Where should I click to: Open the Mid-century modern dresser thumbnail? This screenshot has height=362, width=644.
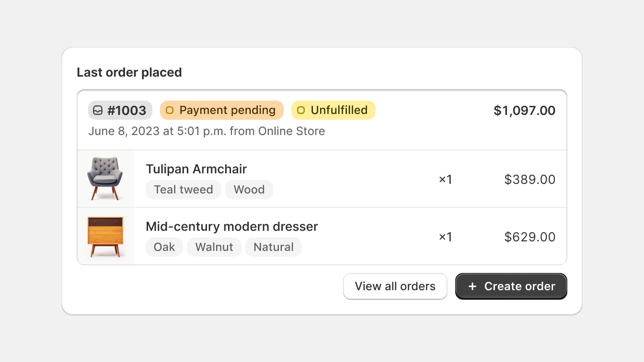click(x=105, y=236)
